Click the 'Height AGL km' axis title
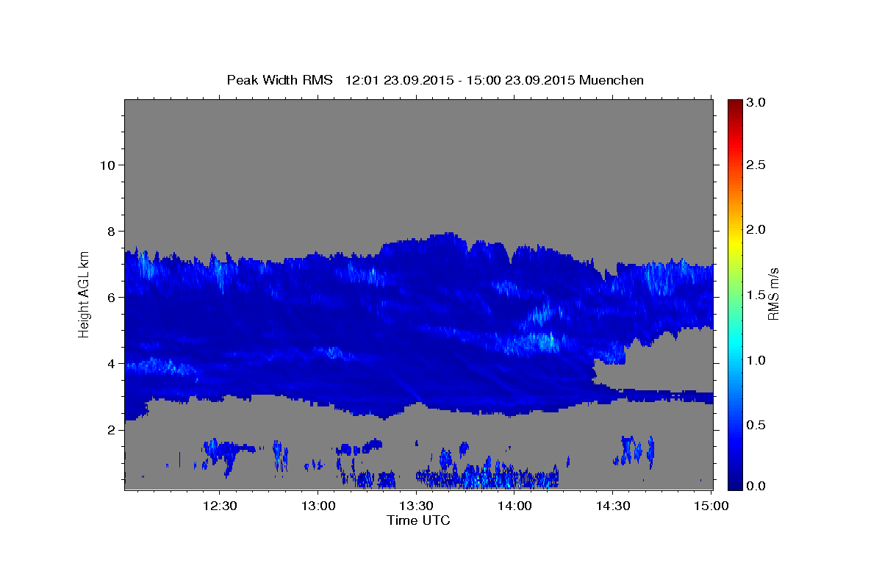The image size is (882, 588). [x=85, y=293]
